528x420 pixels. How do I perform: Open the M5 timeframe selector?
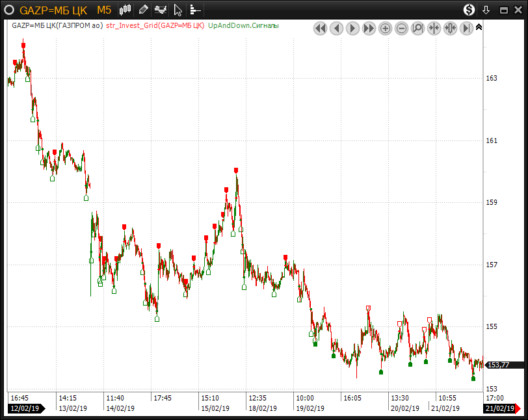(x=104, y=10)
